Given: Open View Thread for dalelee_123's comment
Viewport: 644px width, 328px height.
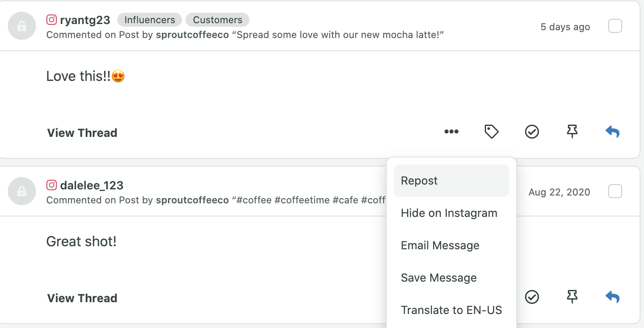Looking at the screenshot, I should [x=82, y=298].
